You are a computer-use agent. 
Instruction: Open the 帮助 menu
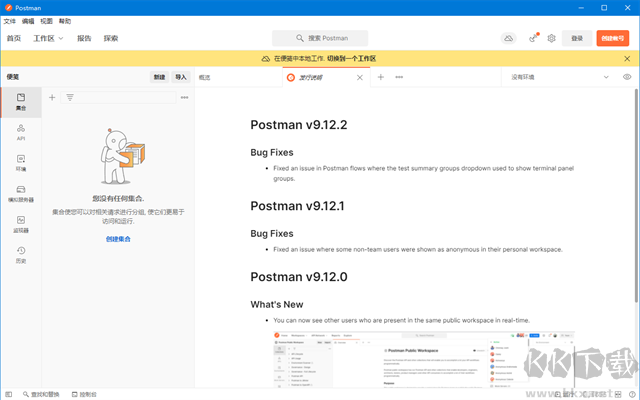pyautogui.click(x=65, y=21)
